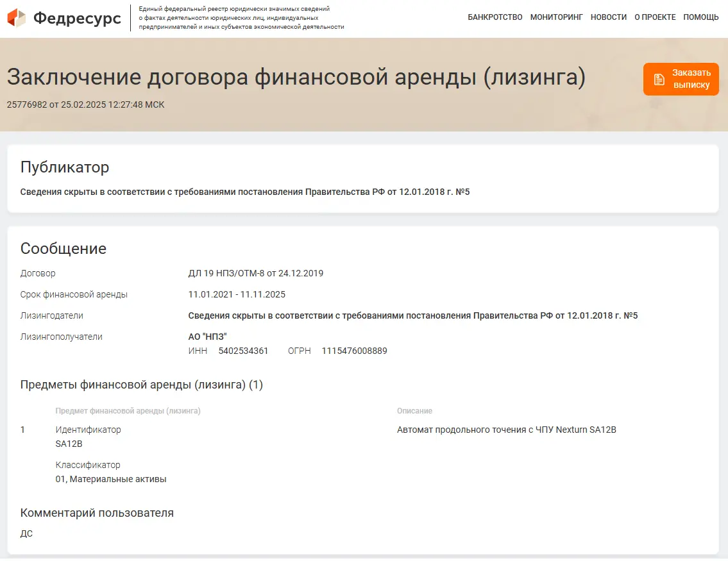Click the lease term 11.01.2021 - 11.11.2025
Viewport: 728px width, 561px height.
point(237,294)
